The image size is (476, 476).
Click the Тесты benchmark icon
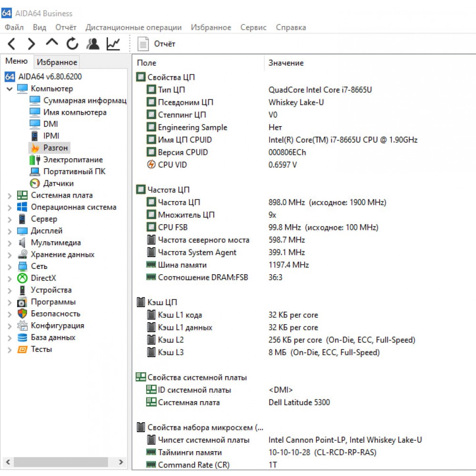pyautogui.click(x=22, y=349)
